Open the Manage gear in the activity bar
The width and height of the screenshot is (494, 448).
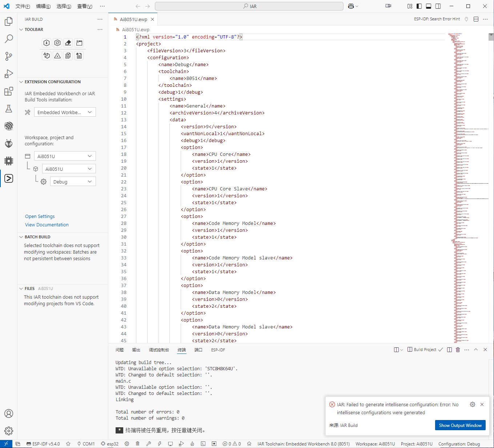click(x=9, y=431)
